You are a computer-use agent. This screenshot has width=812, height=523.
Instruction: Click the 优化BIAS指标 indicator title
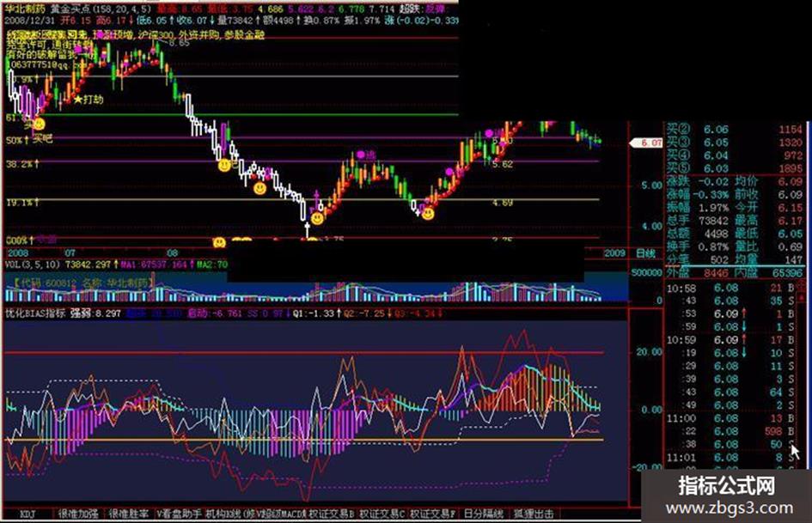35,313
